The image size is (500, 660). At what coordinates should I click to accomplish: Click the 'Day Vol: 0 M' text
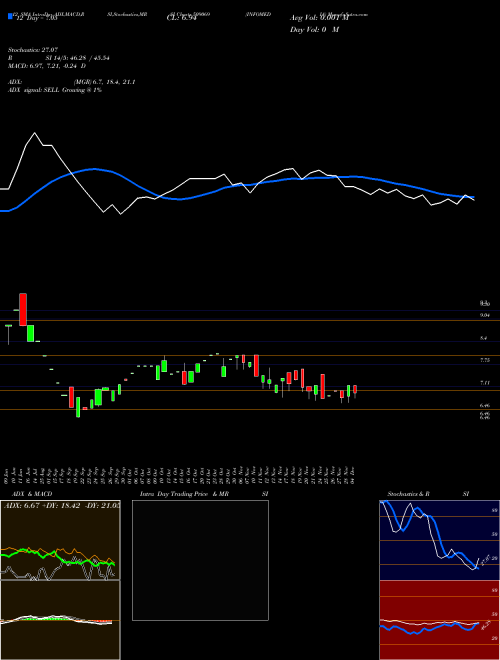[x=314, y=30]
